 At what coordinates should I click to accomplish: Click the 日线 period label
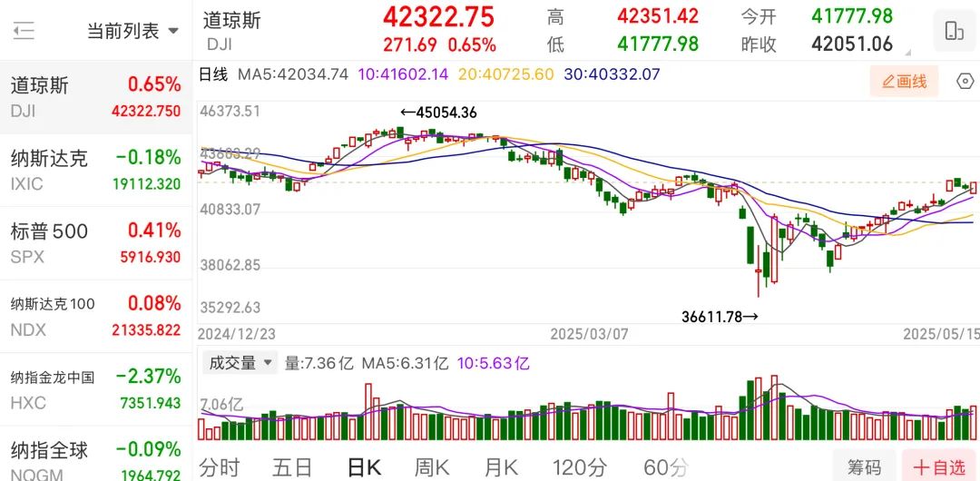214,74
